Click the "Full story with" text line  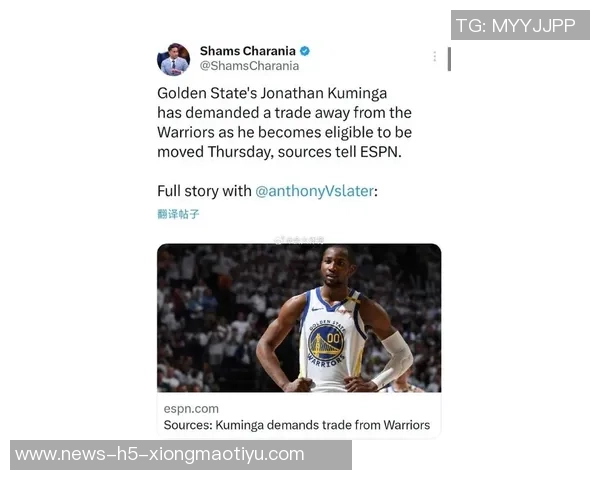(x=204, y=191)
